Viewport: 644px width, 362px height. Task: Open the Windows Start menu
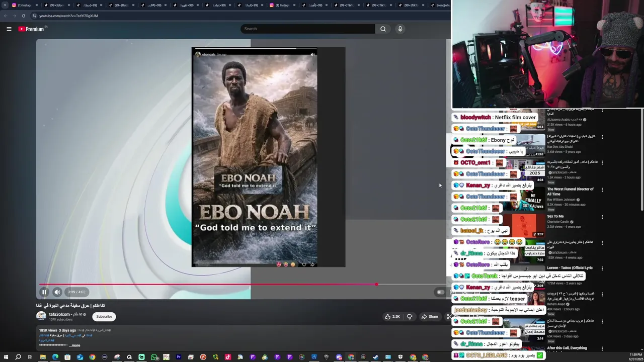(6, 357)
